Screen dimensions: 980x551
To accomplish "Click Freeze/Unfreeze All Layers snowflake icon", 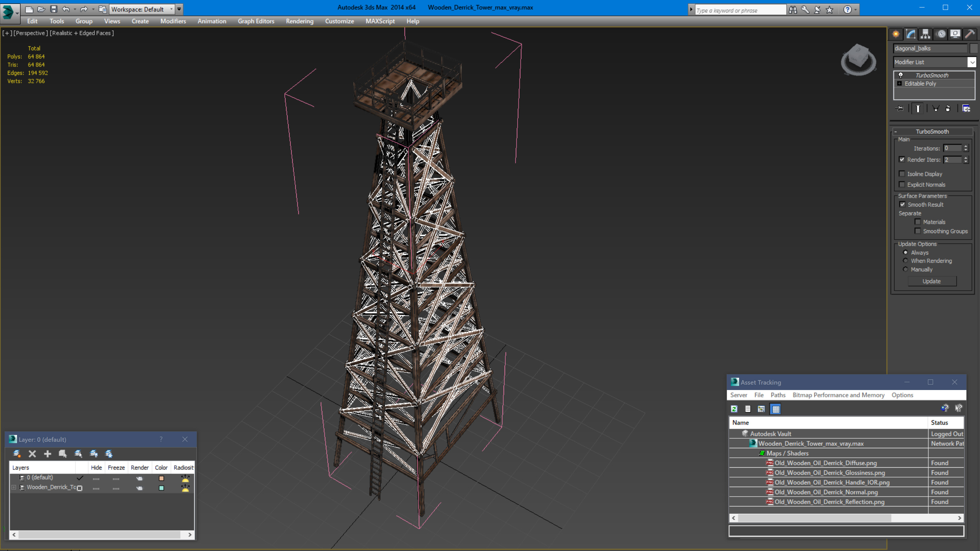I will point(109,454).
